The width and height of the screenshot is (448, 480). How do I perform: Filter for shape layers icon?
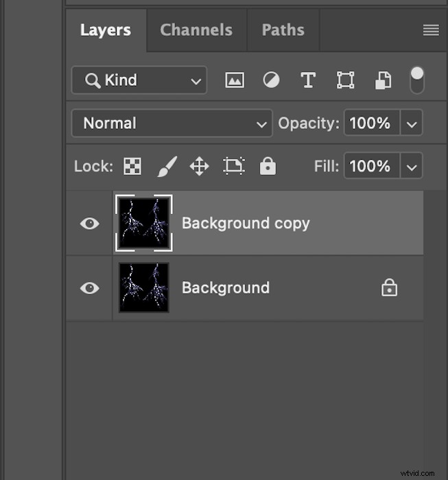[x=345, y=80]
